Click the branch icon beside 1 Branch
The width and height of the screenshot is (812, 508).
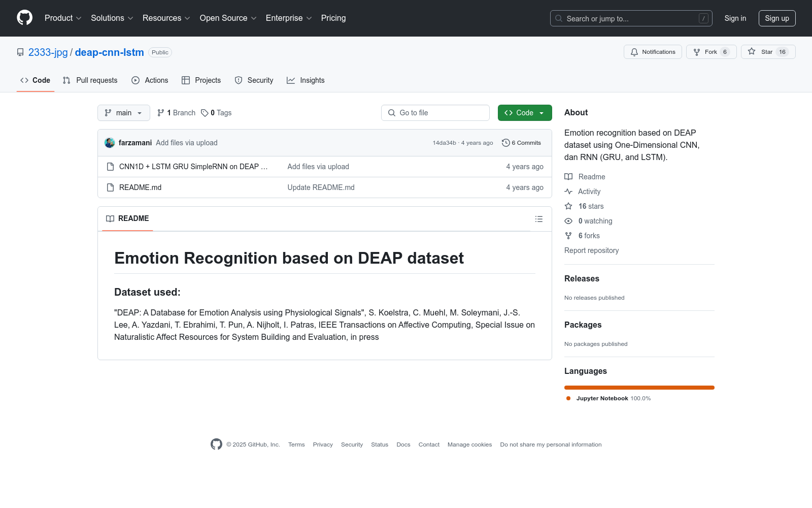point(161,113)
